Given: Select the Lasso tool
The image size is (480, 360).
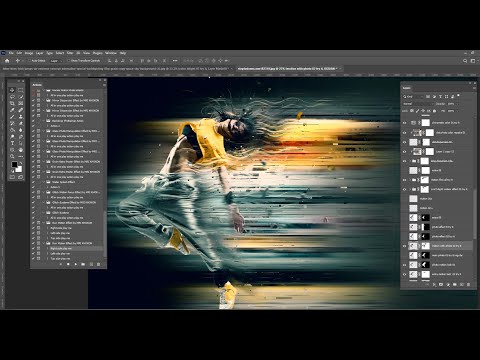Looking at the screenshot, I should pos(12,97).
